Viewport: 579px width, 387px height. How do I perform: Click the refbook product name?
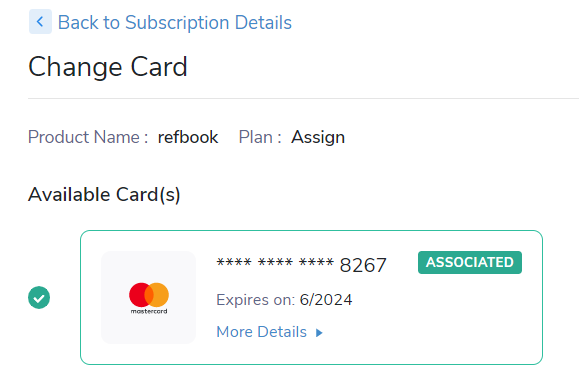tap(188, 137)
